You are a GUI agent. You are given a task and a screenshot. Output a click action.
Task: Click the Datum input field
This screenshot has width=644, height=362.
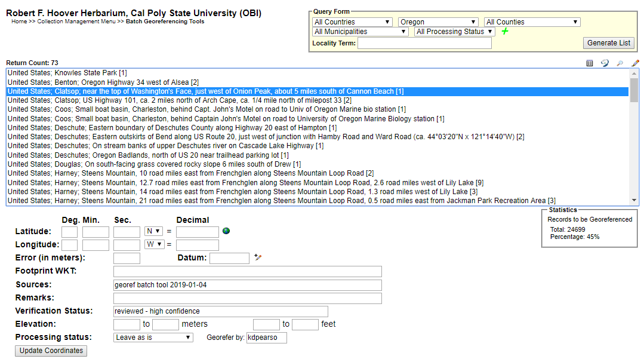tap(230, 259)
